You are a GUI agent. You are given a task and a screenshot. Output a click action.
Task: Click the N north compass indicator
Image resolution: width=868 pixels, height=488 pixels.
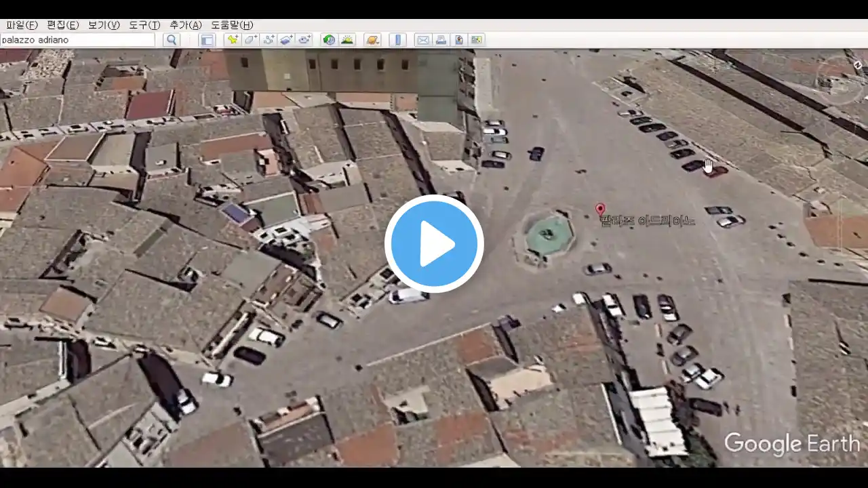(858, 65)
